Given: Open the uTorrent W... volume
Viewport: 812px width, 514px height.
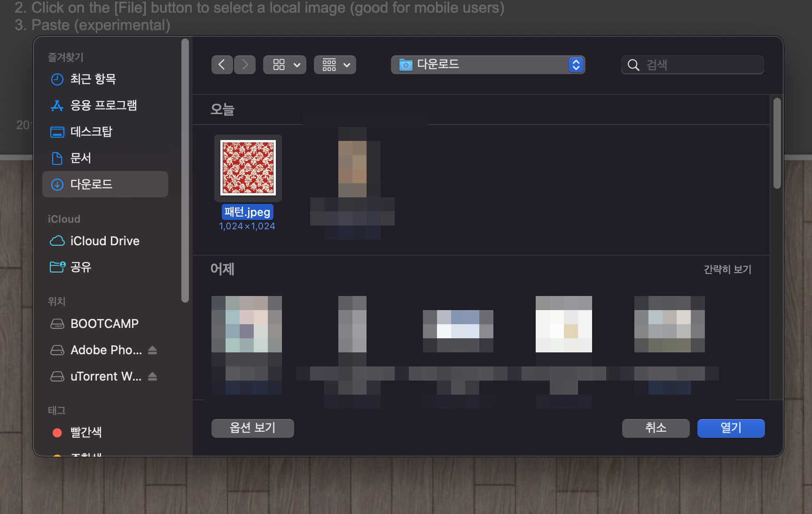Looking at the screenshot, I should [106, 376].
